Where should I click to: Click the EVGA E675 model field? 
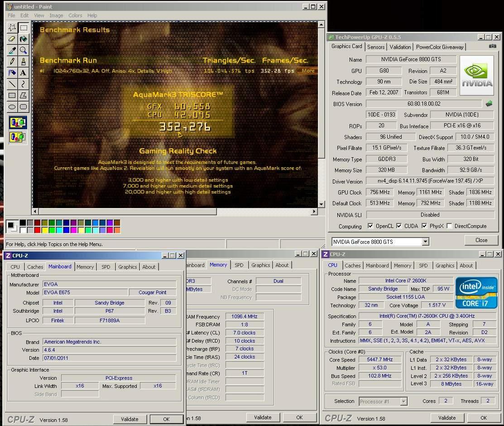85,292
